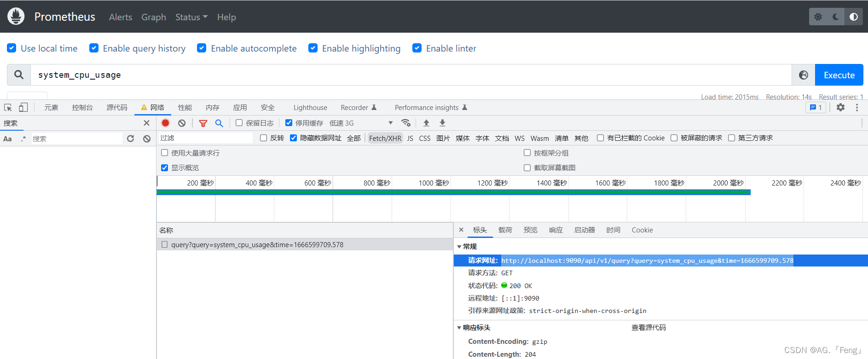Select the query?query=system_cpu_usage request row
Image resolution: width=868 pixels, height=359 pixels.
[305, 244]
